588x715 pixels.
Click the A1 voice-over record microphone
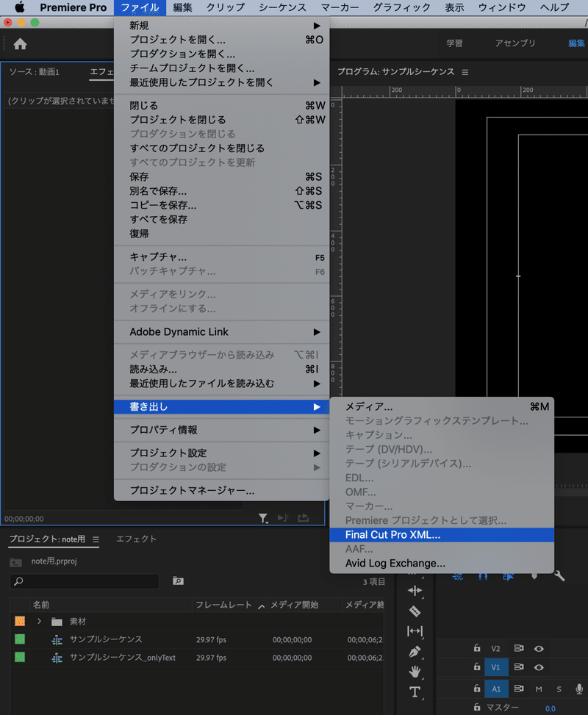(579, 689)
